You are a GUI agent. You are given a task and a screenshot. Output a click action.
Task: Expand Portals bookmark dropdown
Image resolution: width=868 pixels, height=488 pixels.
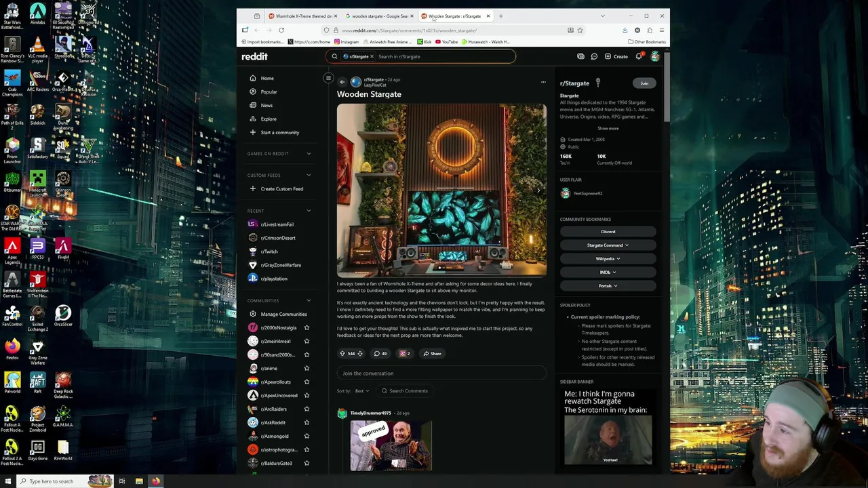608,286
